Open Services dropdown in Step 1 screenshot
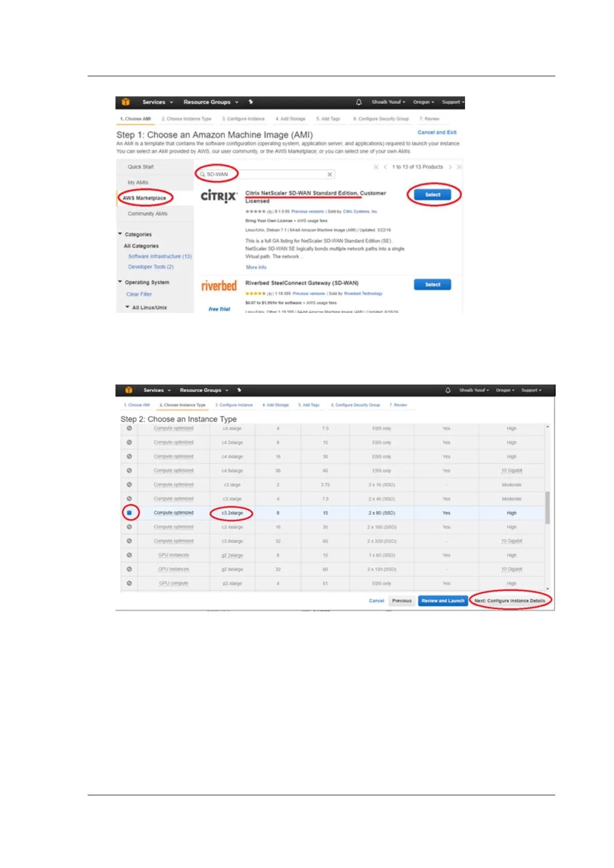The image size is (614, 868). [158, 102]
